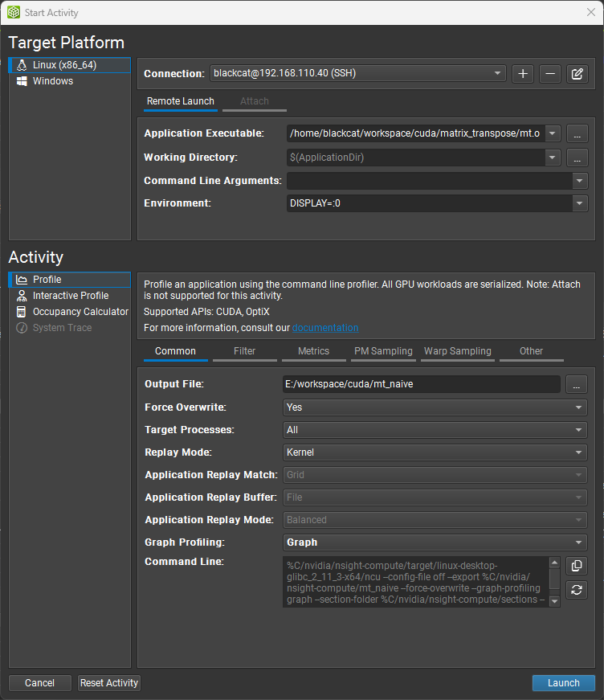
Task: Click the Launch button
Action: [x=563, y=683]
